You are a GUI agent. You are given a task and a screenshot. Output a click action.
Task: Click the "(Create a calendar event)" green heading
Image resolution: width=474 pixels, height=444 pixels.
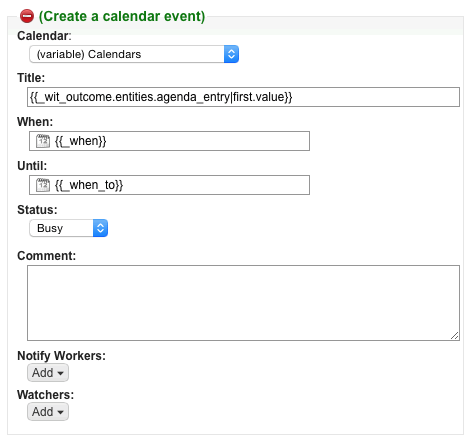[122, 16]
